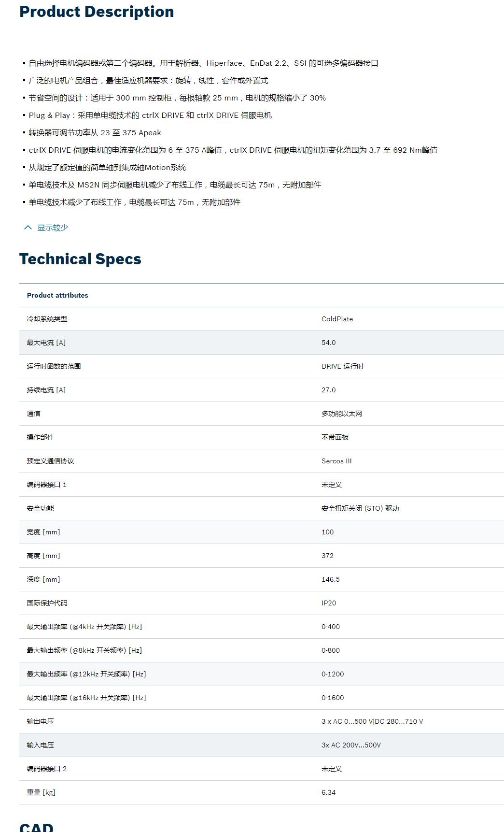Click the 0-1200 frequency value
504x832 pixels.
click(333, 674)
